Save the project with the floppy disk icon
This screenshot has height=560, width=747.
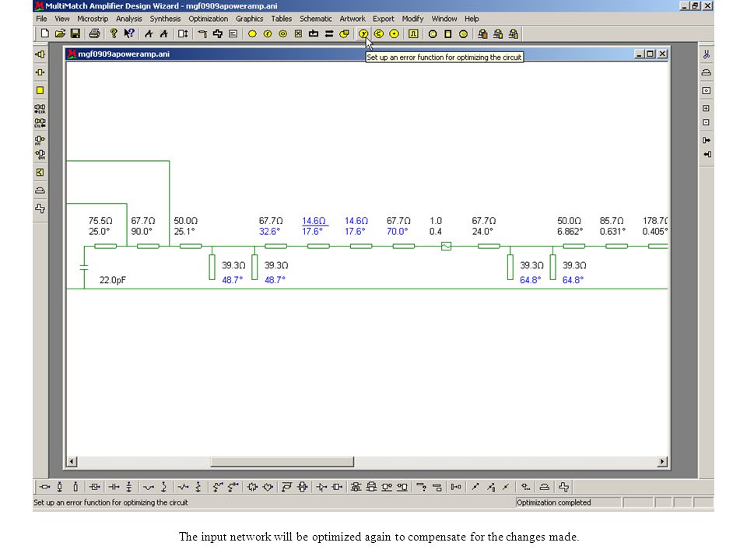[75, 33]
